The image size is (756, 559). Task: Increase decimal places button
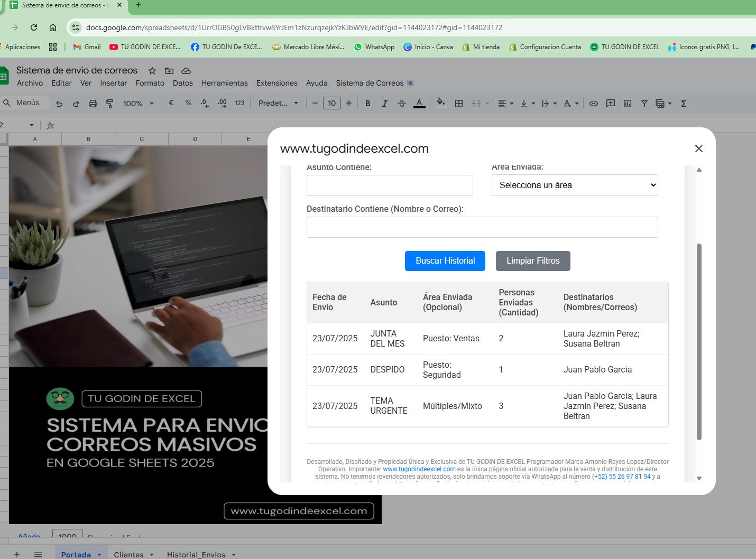tap(222, 103)
